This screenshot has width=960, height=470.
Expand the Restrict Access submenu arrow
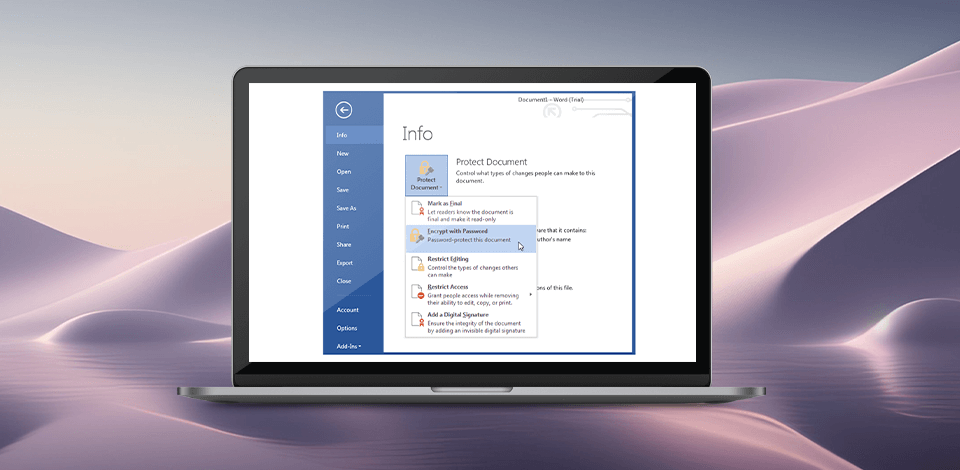point(530,295)
